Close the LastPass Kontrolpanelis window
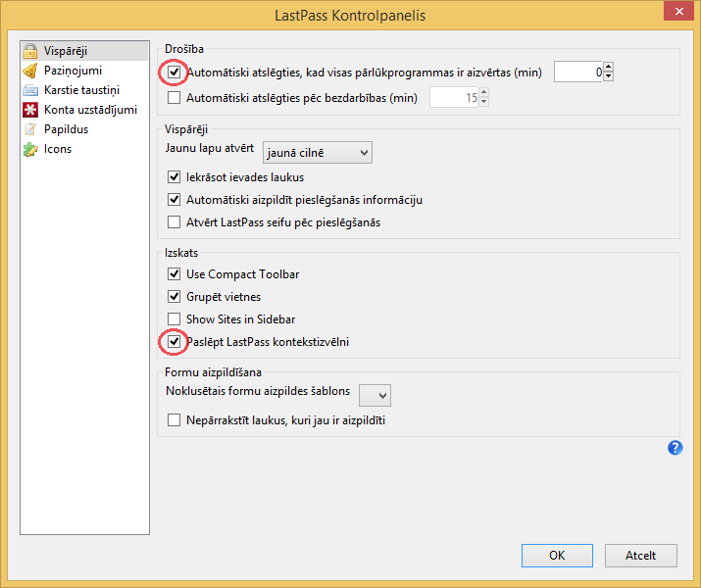The width and height of the screenshot is (701, 588). pyautogui.click(x=678, y=12)
